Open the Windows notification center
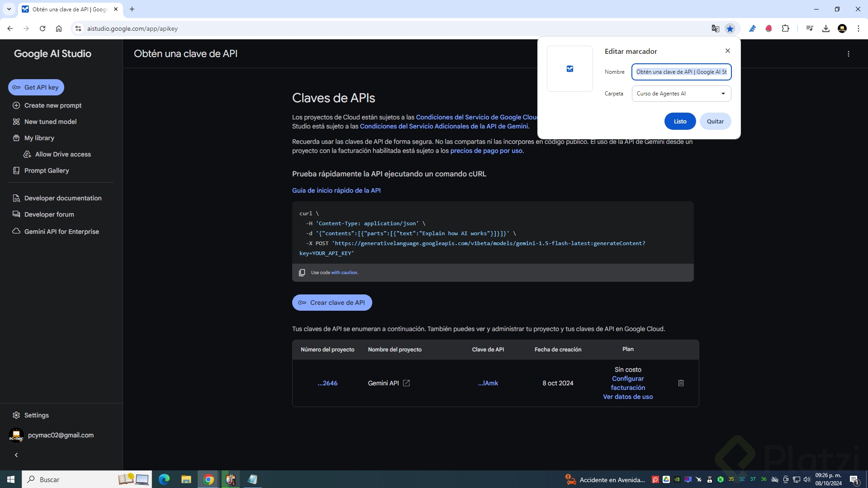Viewport: 868px width, 488px height. tap(854, 479)
